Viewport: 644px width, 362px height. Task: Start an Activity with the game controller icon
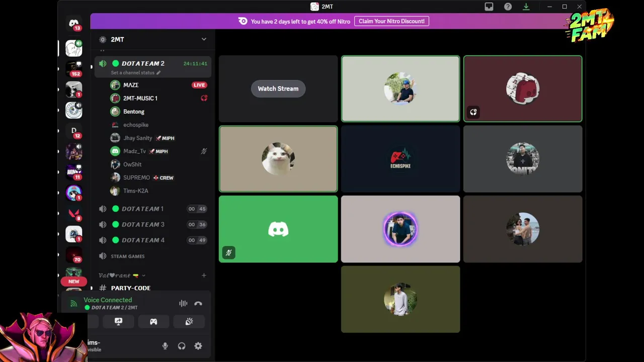[x=153, y=322]
